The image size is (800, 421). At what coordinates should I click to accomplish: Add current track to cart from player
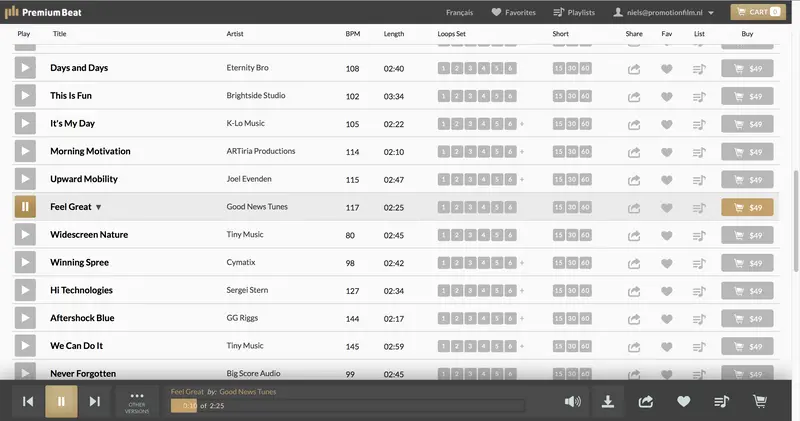760,402
